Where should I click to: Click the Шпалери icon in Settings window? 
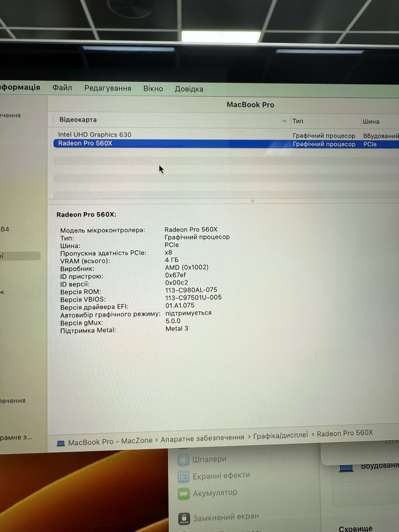point(183,460)
